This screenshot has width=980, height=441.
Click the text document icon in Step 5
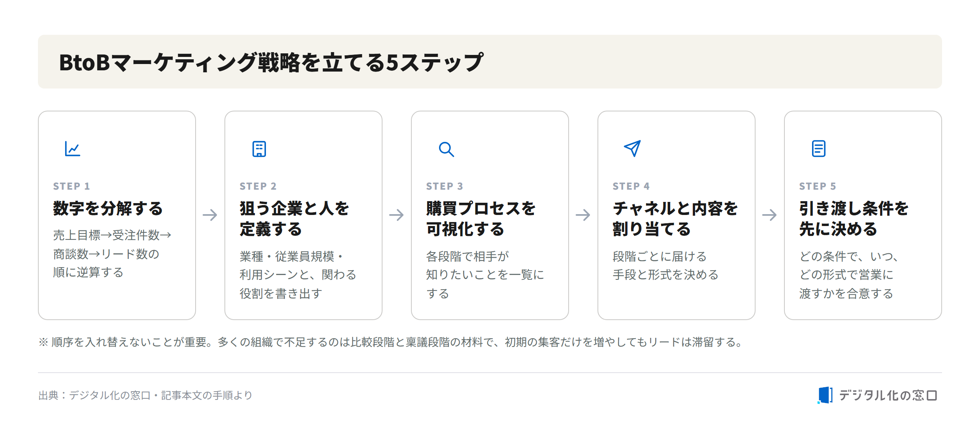pos(819,149)
